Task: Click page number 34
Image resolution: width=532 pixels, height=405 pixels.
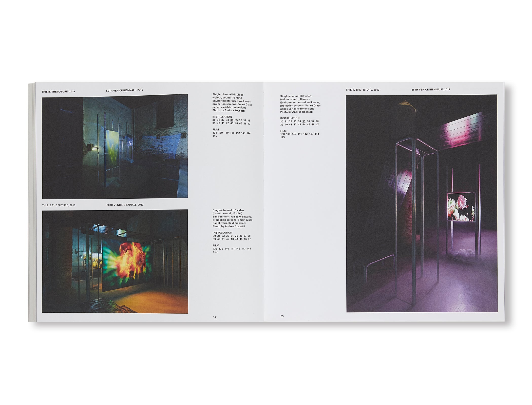Action: pos(214,317)
